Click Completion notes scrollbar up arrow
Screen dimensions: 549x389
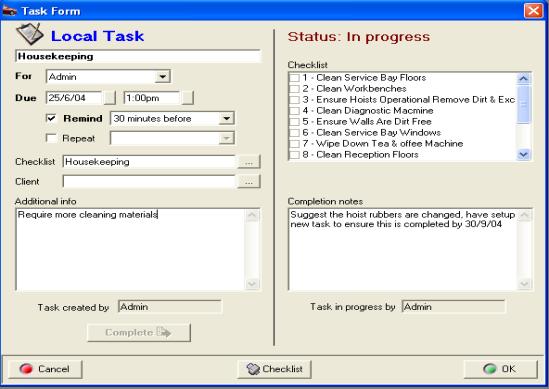pos(524,215)
